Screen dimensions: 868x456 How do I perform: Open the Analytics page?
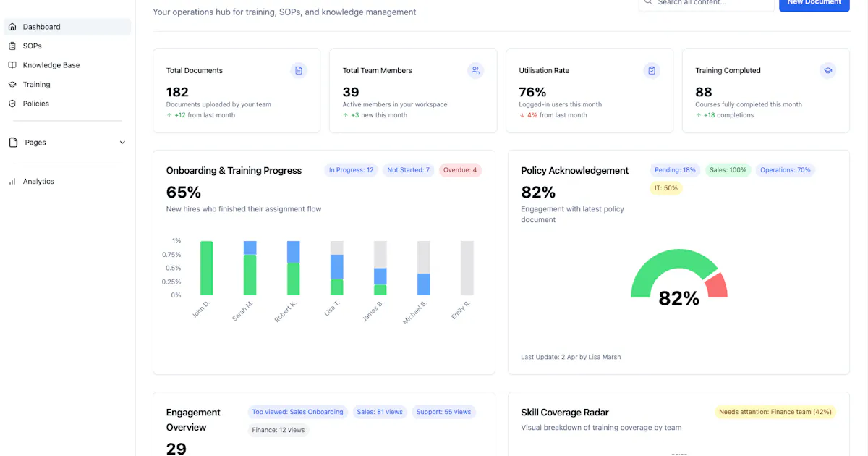click(67, 182)
